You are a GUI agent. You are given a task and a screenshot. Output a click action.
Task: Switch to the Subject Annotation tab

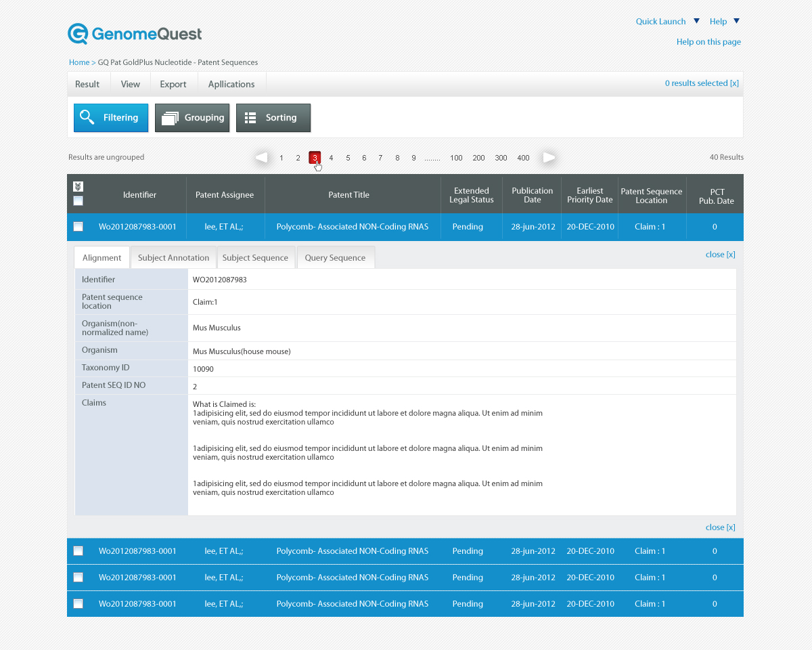click(x=173, y=258)
